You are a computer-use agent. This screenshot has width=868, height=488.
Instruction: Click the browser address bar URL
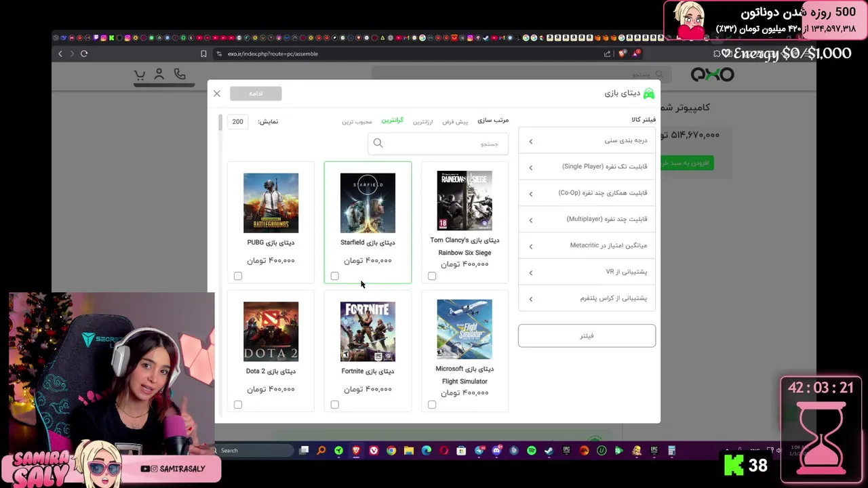[273, 54]
